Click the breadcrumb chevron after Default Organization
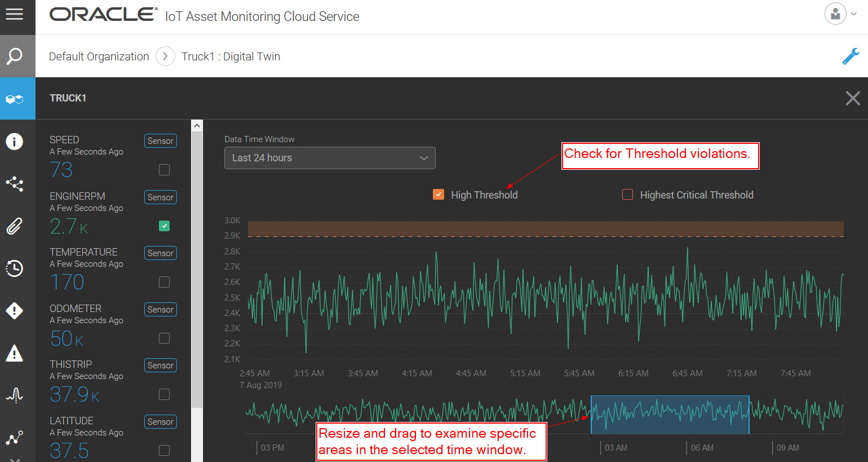This screenshot has width=868, height=462. click(165, 56)
